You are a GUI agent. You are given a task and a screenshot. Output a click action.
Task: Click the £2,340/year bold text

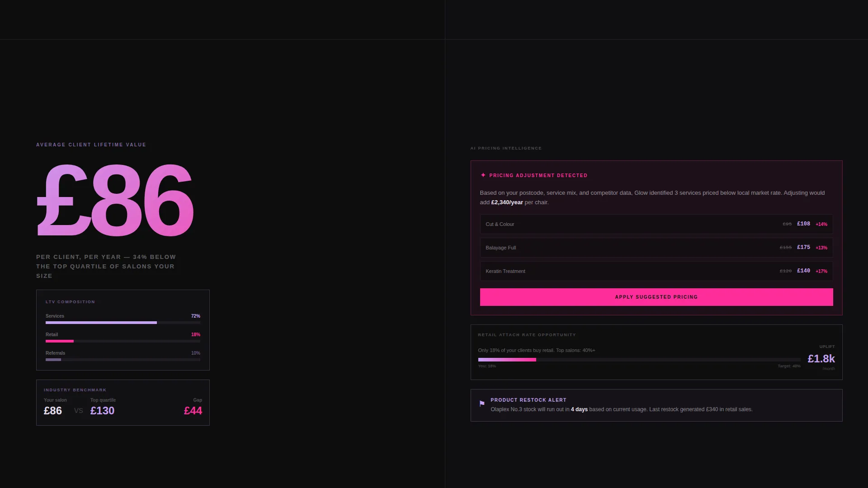click(x=507, y=202)
